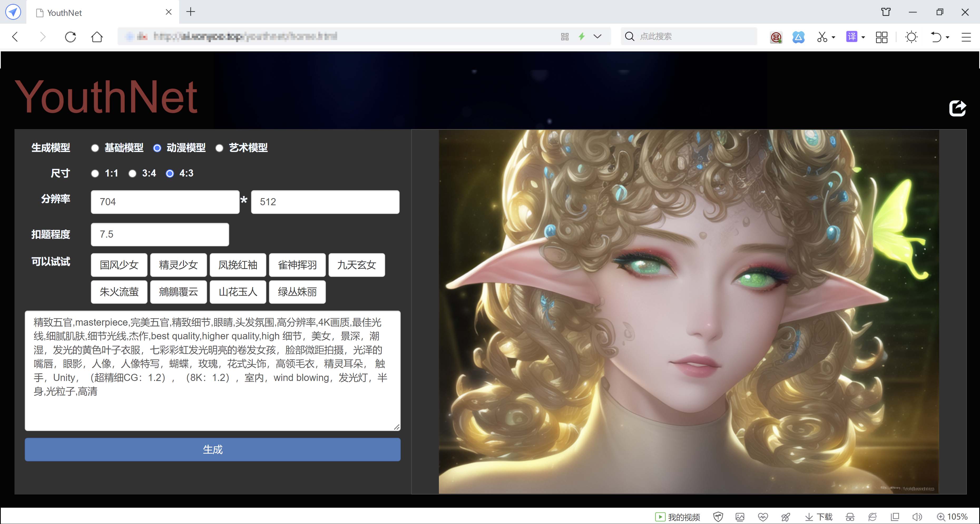Screen dimensions: 980x524
Task: Open 下载 downloads in the status bar
Action: pos(819,517)
